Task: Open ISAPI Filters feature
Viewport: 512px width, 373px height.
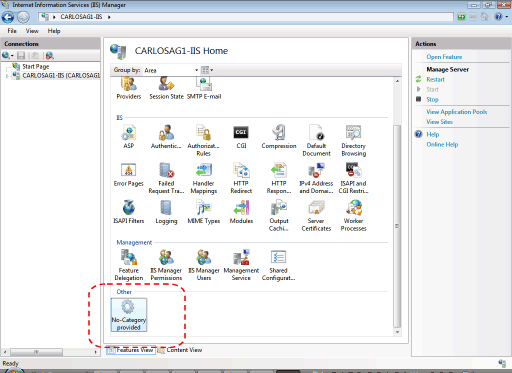Action: point(129,212)
